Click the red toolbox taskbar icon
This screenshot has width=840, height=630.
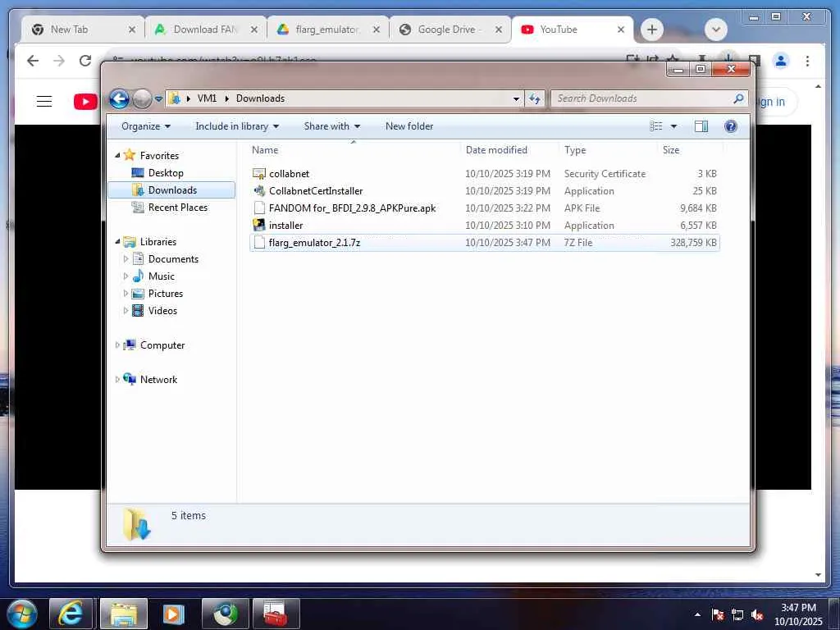click(276, 614)
